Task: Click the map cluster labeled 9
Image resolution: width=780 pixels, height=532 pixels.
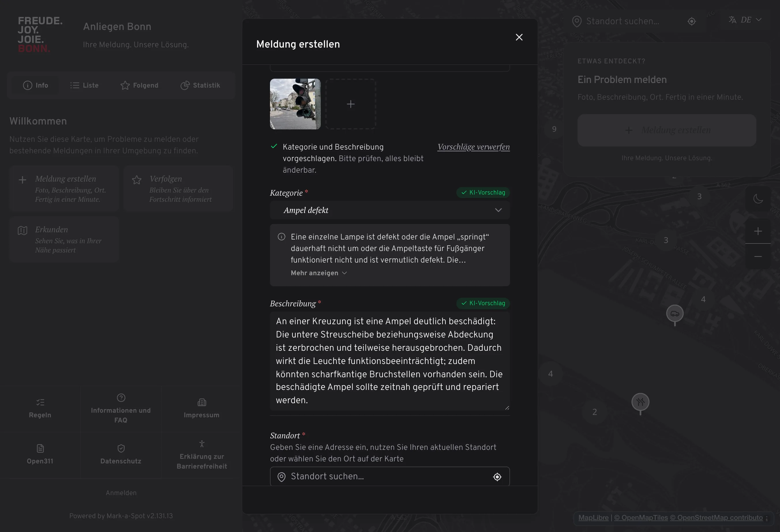Action: coord(554,129)
